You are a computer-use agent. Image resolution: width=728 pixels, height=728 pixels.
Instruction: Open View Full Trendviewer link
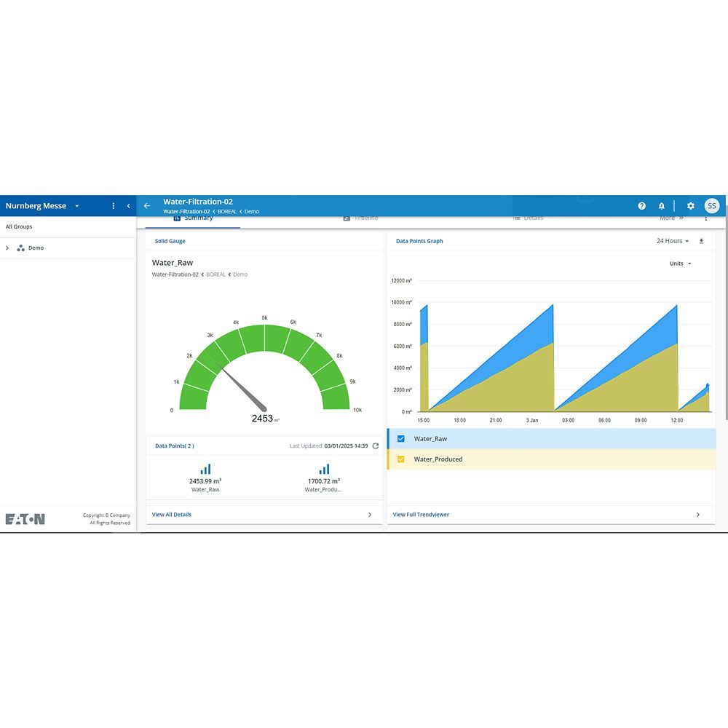(x=421, y=515)
